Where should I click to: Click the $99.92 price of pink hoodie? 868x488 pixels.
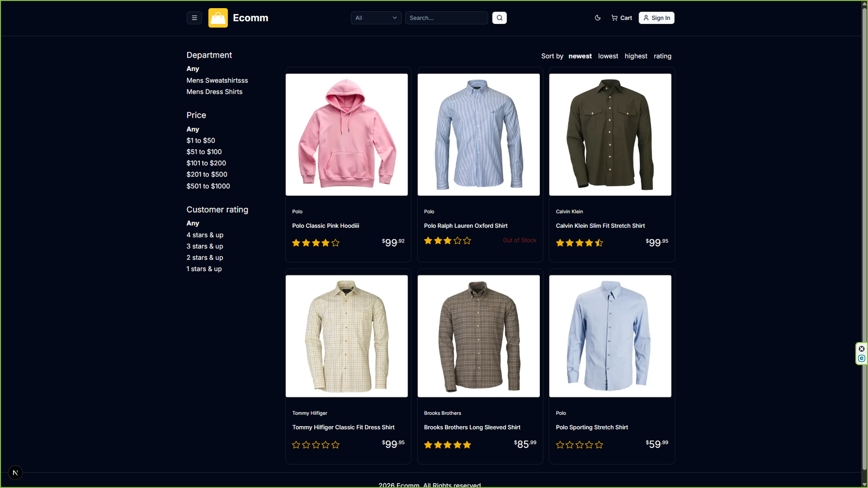[393, 242]
